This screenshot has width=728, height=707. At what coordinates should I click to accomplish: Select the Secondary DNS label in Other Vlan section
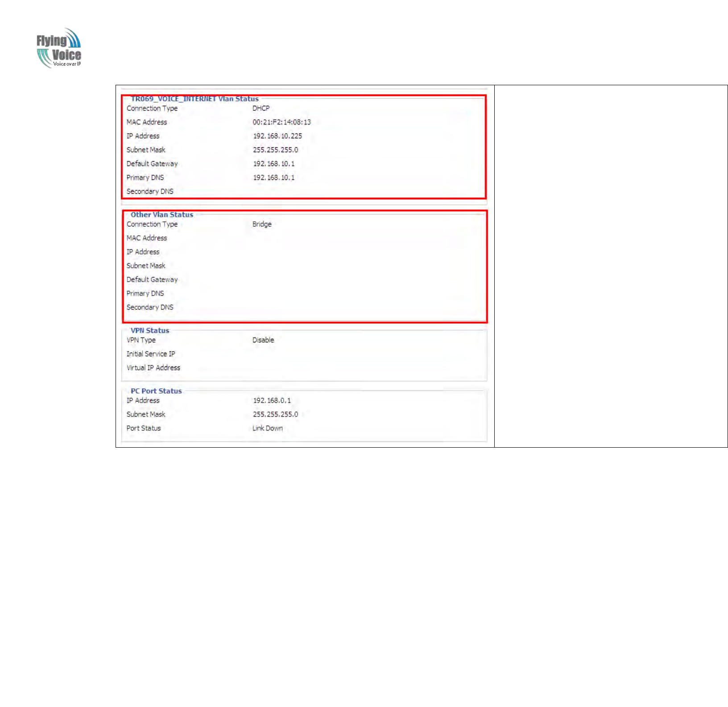[x=150, y=307]
